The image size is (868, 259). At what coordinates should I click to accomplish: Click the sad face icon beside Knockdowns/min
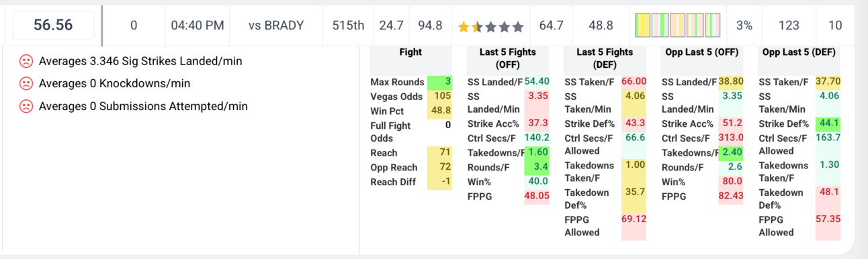click(26, 84)
